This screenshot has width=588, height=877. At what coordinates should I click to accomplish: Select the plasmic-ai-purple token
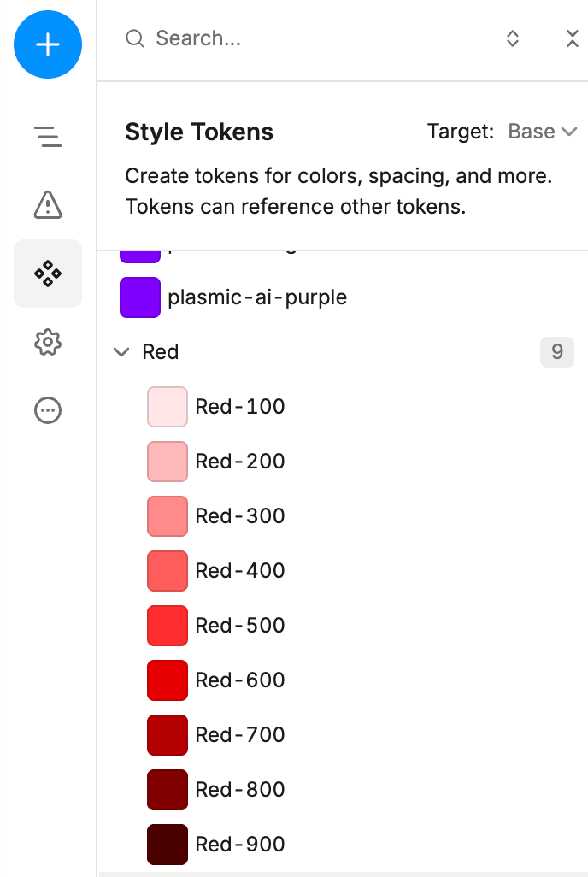(256, 297)
